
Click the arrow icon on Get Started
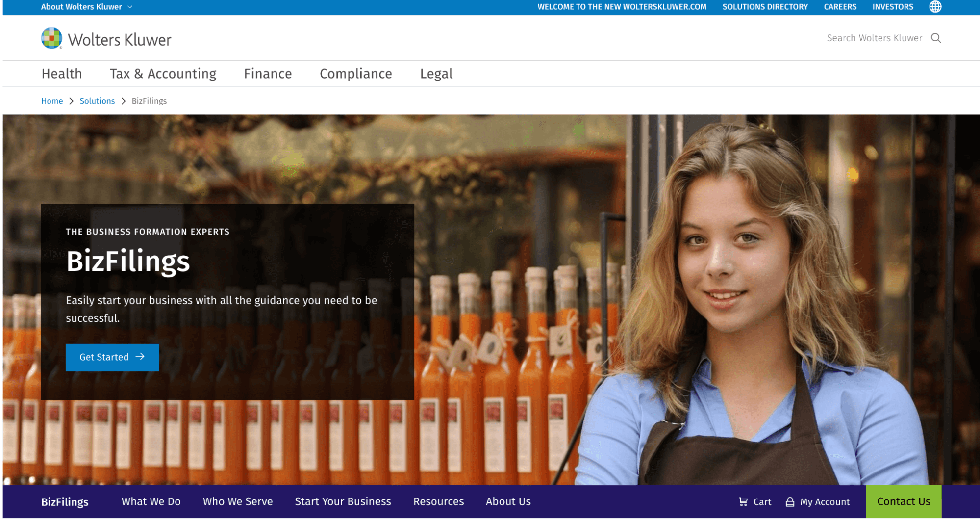tap(140, 357)
